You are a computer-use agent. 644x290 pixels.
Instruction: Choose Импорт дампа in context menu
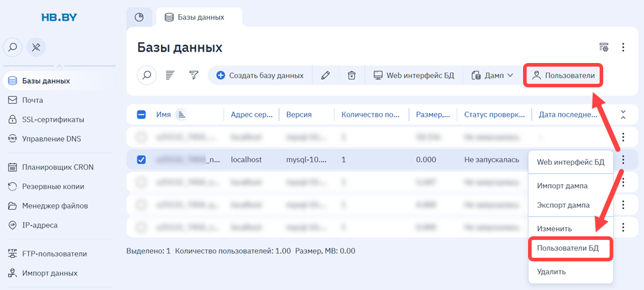tap(570, 185)
